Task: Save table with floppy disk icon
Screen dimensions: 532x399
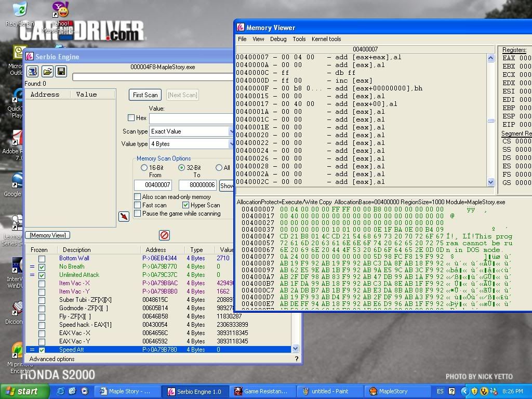Action: click(x=61, y=72)
